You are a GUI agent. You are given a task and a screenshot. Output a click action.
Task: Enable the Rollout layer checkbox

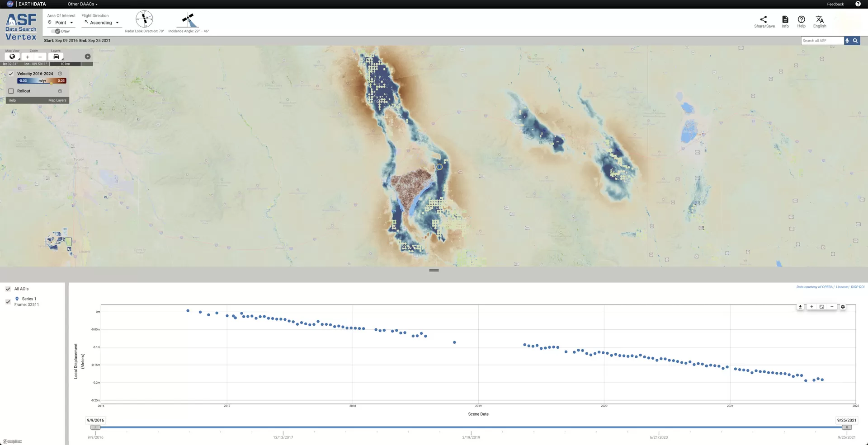11,91
